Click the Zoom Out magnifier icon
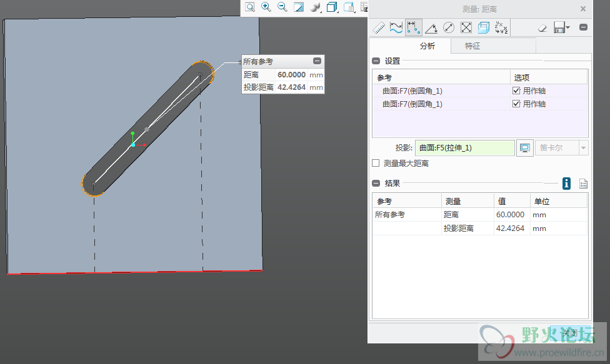This screenshot has width=610, height=364. point(282,7)
